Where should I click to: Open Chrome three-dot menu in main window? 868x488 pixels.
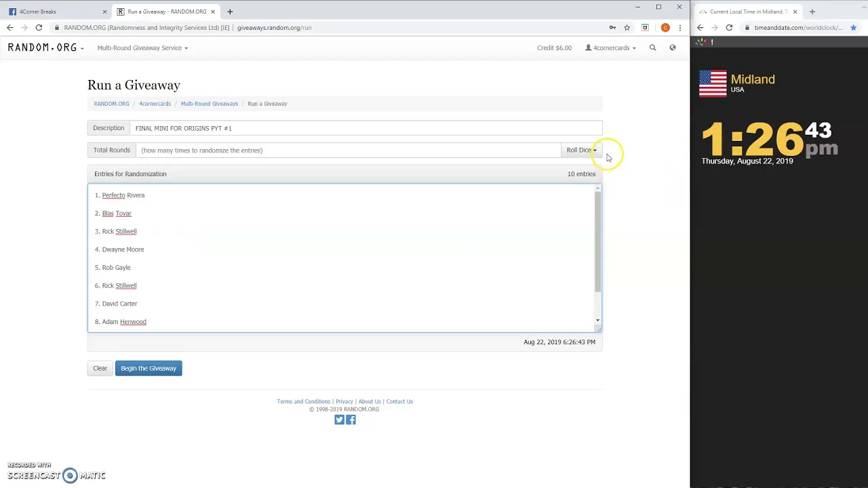point(679,28)
